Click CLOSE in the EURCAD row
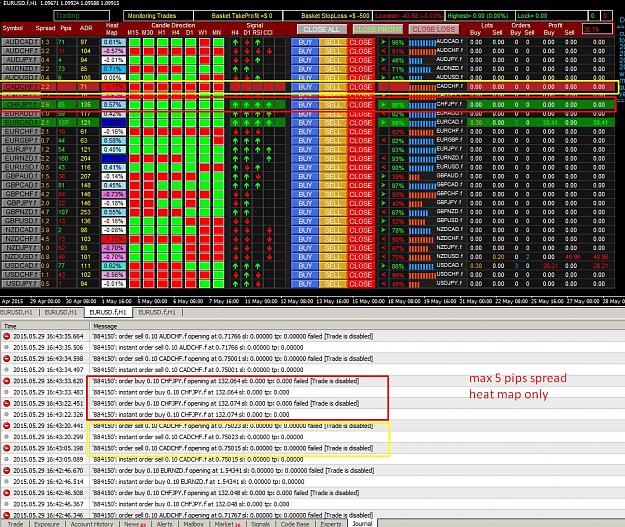This screenshot has height=527, width=625. point(361,123)
